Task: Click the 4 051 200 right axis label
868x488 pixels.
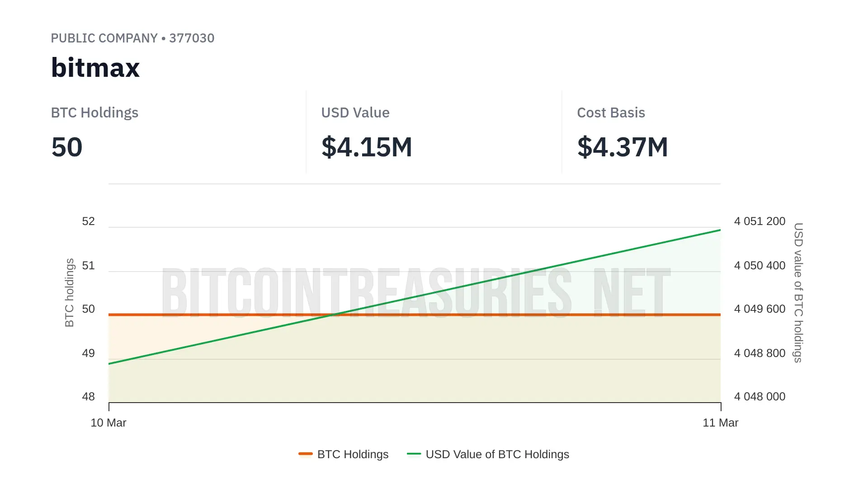Action: click(759, 221)
